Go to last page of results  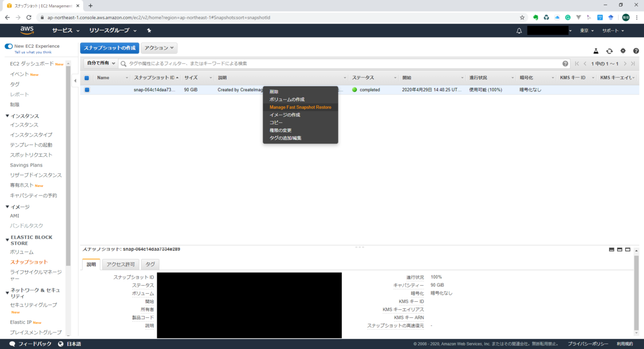(x=633, y=63)
